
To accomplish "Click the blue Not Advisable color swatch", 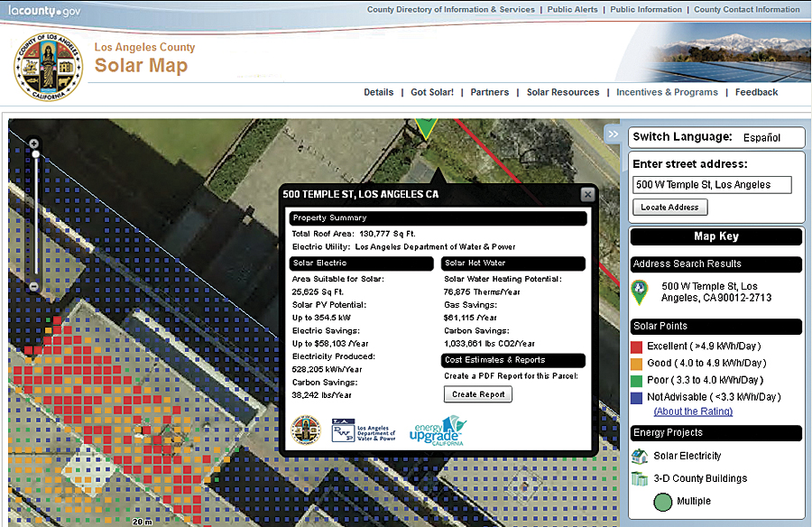I will (636, 398).
